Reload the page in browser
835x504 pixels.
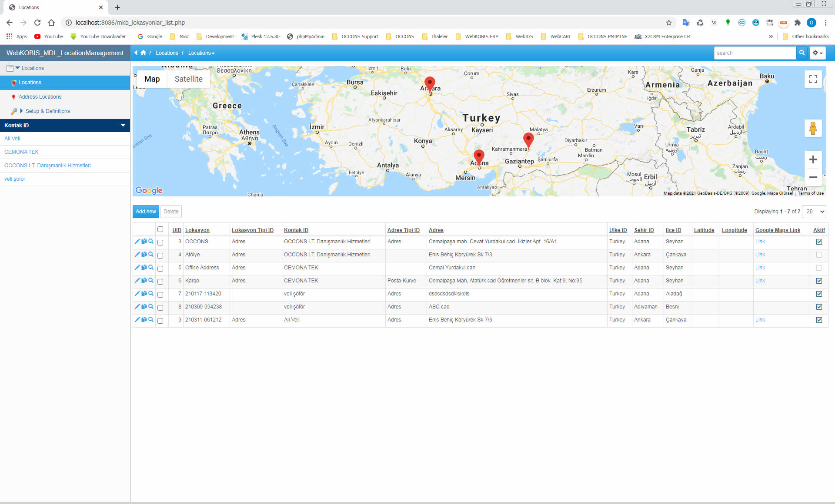(x=37, y=23)
